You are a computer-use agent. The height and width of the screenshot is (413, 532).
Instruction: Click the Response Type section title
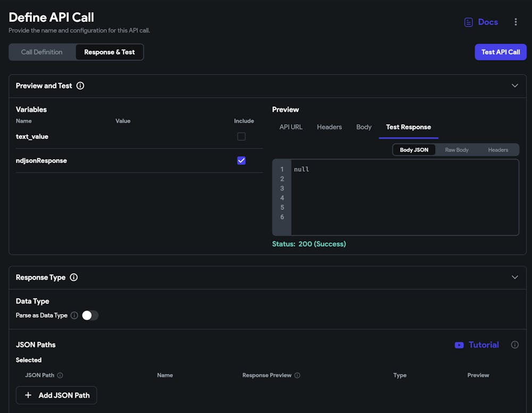tap(40, 277)
